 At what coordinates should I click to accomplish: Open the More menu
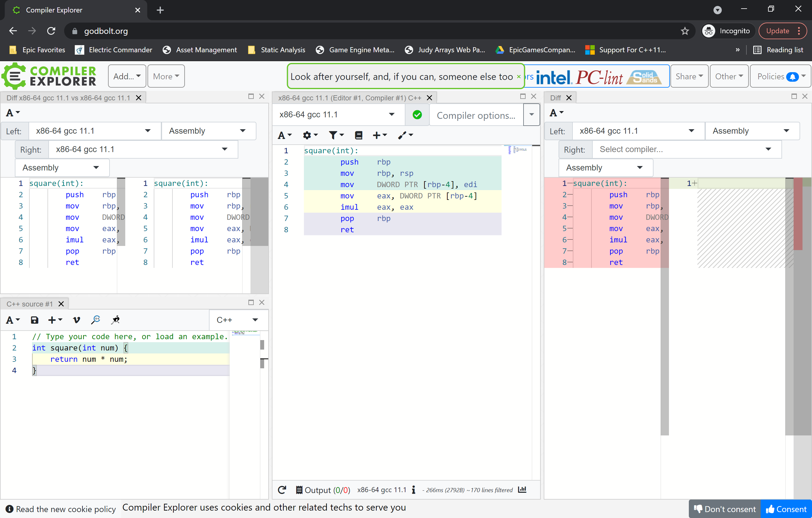tap(166, 76)
